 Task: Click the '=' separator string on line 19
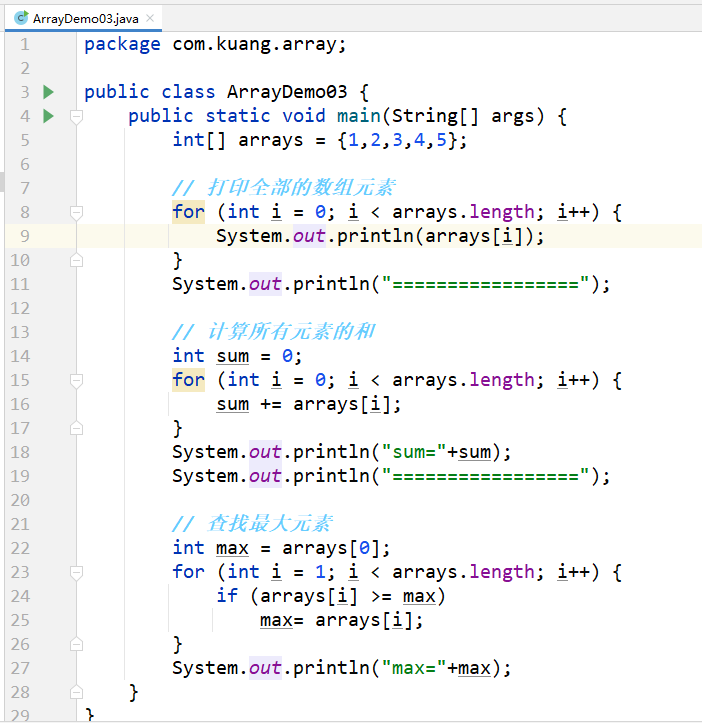(485, 476)
